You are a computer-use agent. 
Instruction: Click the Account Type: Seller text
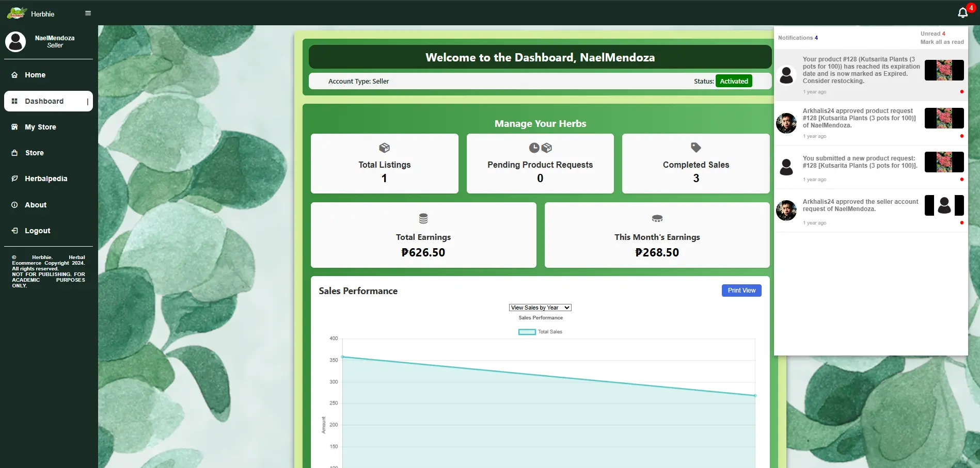click(x=358, y=81)
